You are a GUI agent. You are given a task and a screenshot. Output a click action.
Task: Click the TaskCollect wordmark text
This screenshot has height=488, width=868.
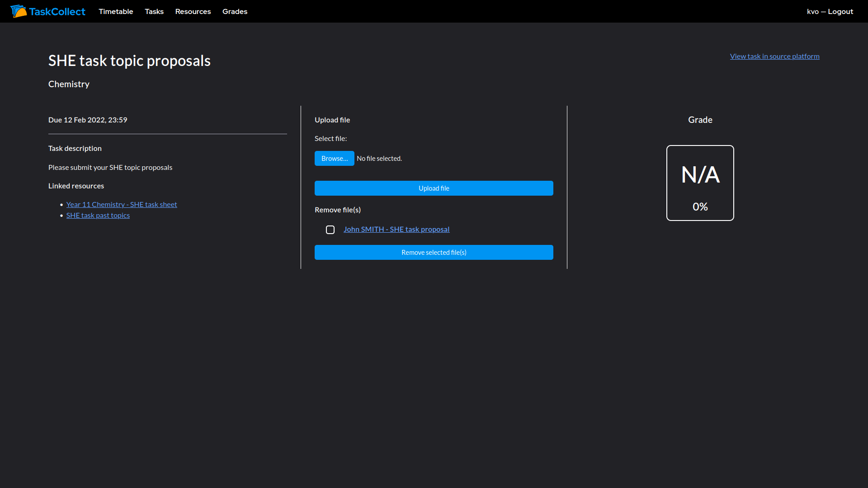(x=57, y=12)
